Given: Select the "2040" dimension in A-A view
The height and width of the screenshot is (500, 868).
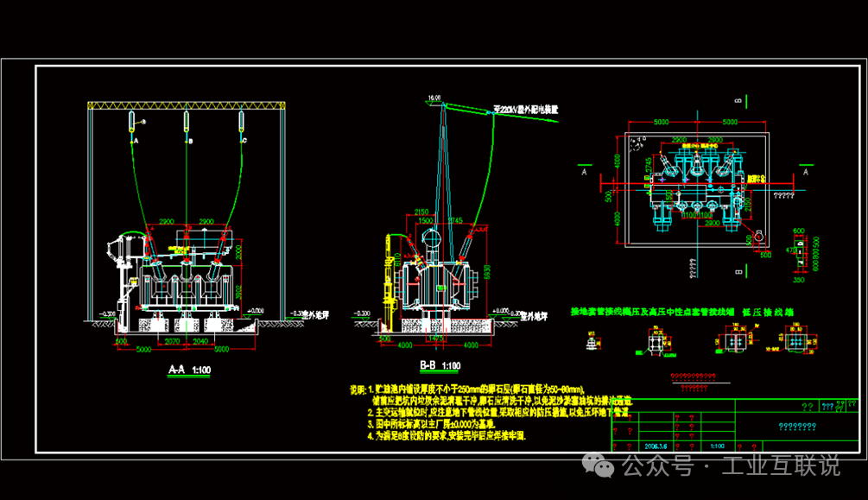Looking at the screenshot, I should pyautogui.click(x=200, y=342).
